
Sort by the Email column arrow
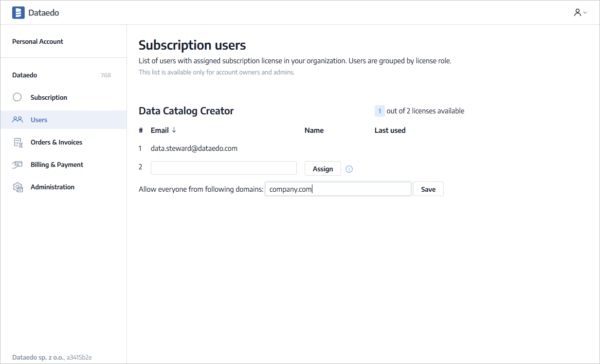pos(174,130)
